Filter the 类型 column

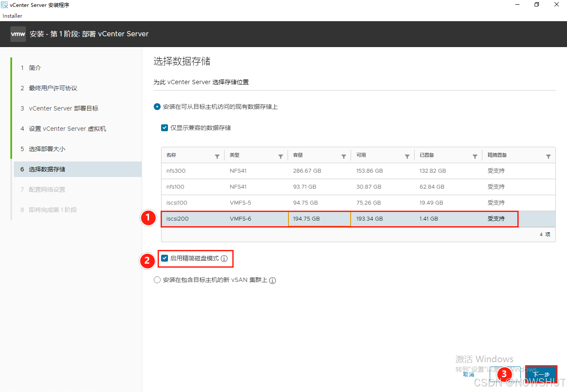coord(281,157)
